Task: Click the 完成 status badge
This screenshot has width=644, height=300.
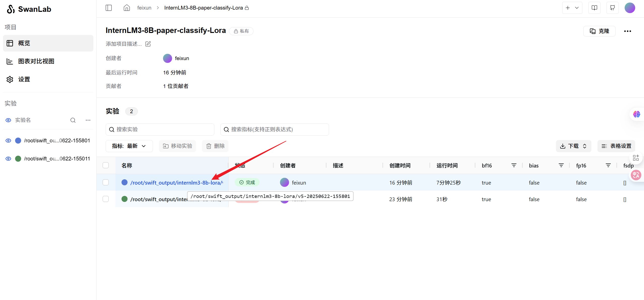Action: (x=247, y=182)
